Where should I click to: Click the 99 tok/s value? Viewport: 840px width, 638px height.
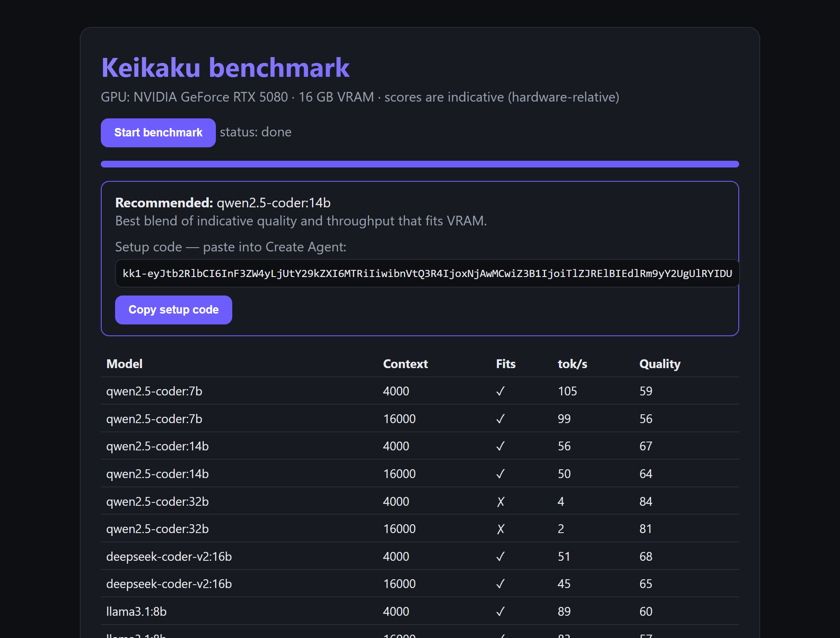click(564, 419)
